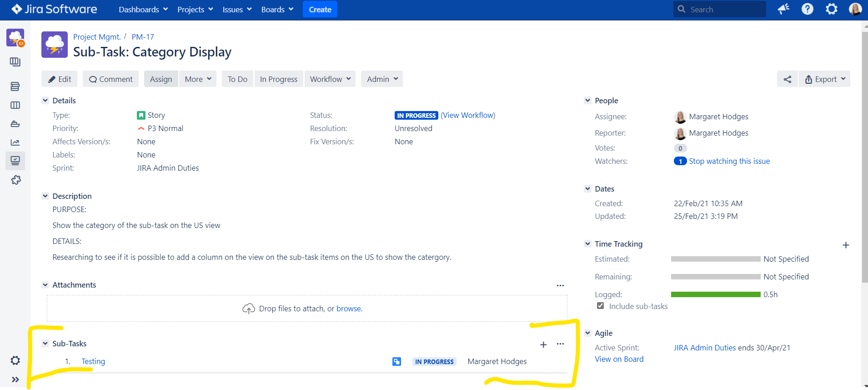Click Stop watching this issue
This screenshot has height=390, width=868.
(729, 161)
